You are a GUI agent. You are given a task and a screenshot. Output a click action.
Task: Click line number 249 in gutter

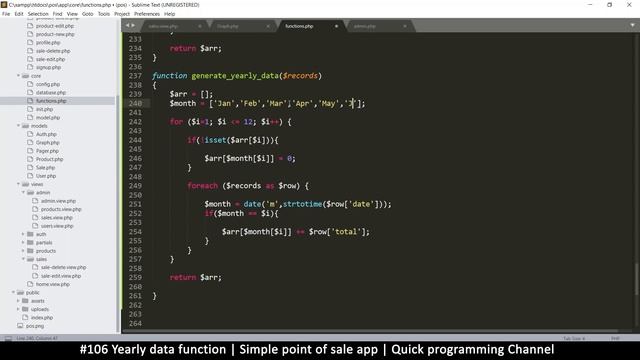[x=135, y=186]
